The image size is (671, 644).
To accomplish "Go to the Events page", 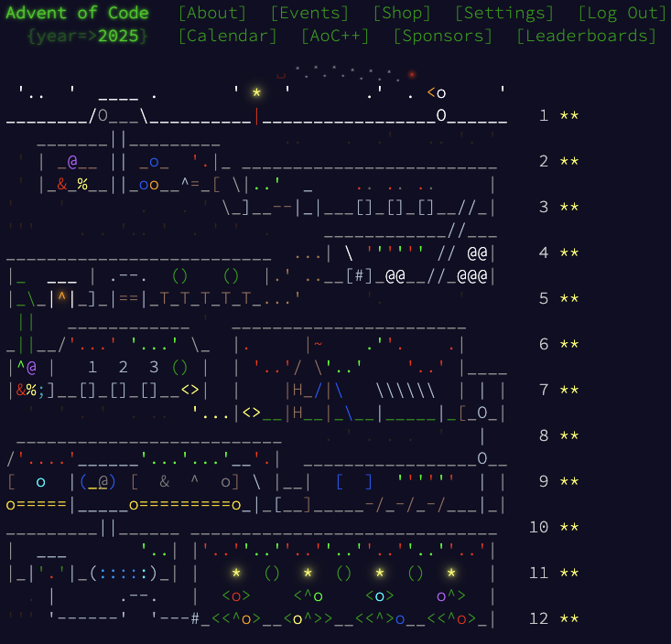I will pos(309,13).
